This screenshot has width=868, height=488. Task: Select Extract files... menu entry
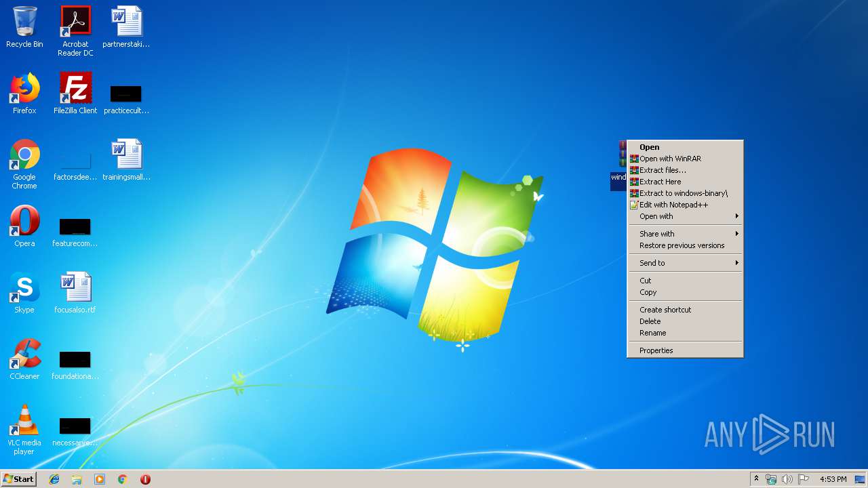pyautogui.click(x=685, y=170)
